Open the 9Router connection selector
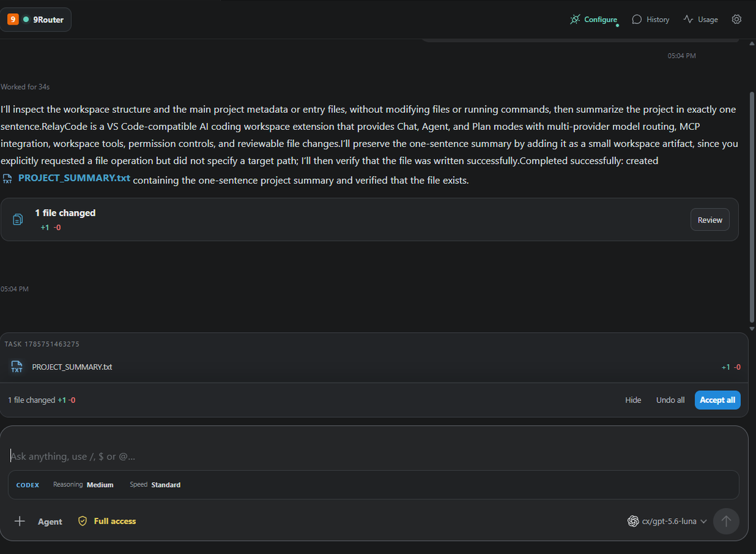The height and width of the screenshot is (554, 756). [x=36, y=20]
